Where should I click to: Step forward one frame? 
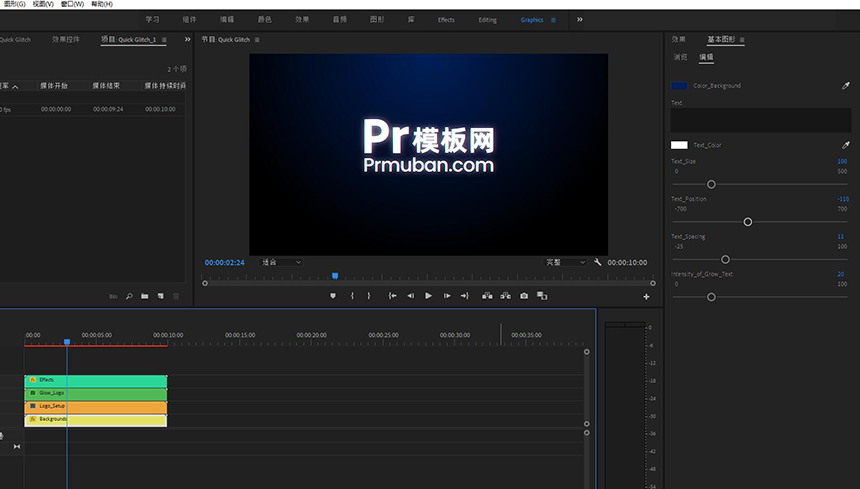[447, 296]
